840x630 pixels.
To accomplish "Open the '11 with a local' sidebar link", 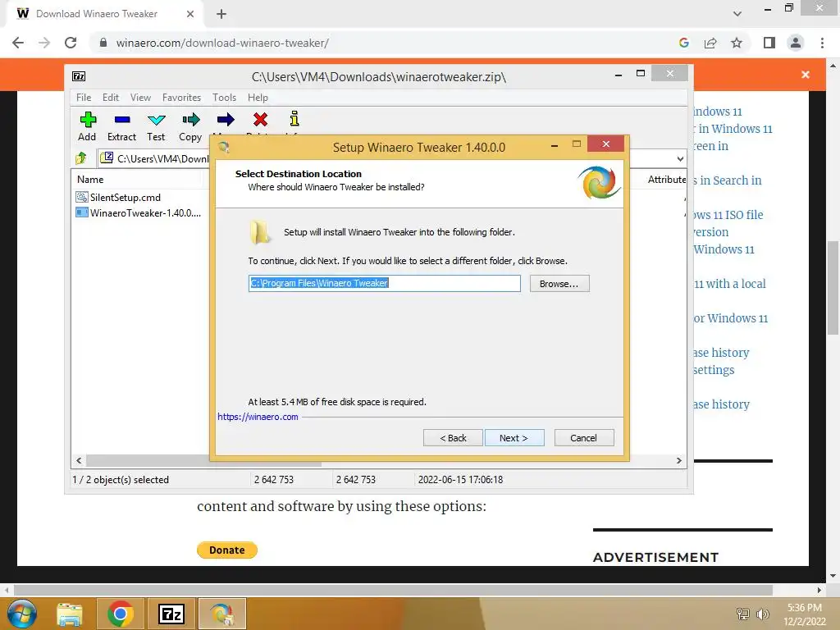I will (729, 284).
